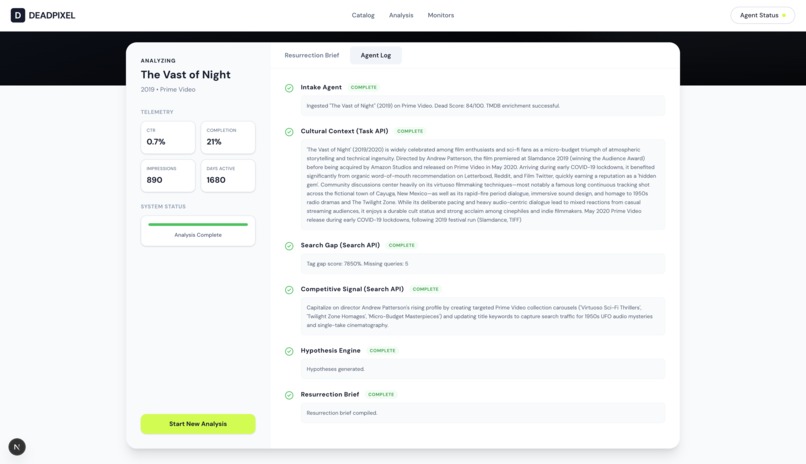The width and height of the screenshot is (806, 464).
Task: Click the Intake Agent green check icon
Action: pos(289,88)
